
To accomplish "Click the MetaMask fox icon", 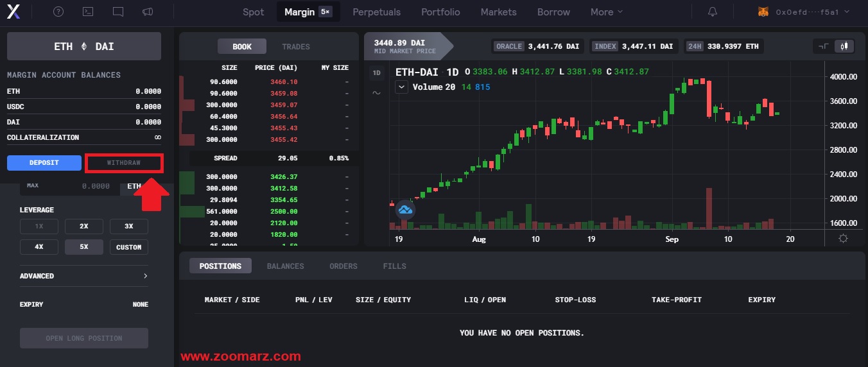I will pos(763,12).
